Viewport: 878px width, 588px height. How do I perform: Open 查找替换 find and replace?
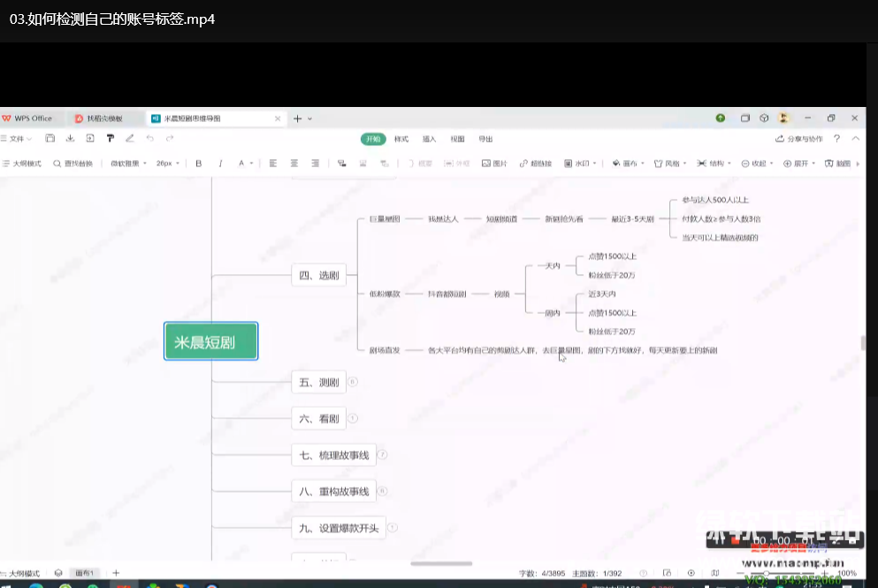(x=73, y=164)
